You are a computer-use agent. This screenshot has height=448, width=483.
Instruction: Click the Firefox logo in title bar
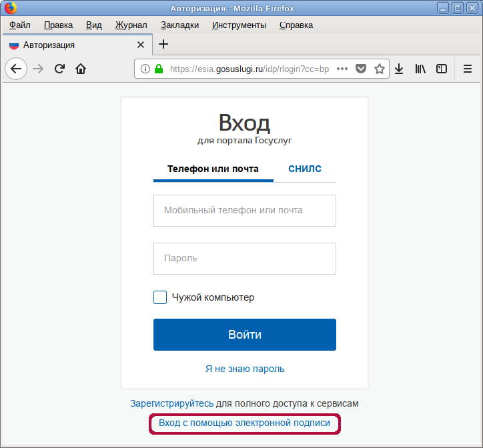pyautogui.click(x=10, y=8)
